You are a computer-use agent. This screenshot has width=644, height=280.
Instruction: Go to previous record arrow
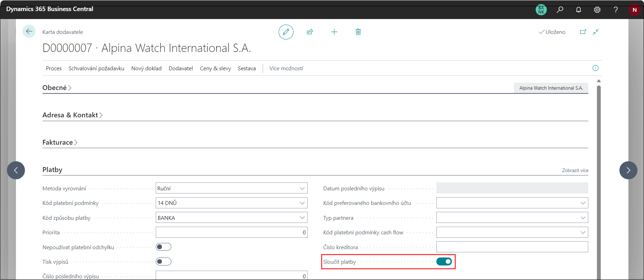pyautogui.click(x=16, y=170)
